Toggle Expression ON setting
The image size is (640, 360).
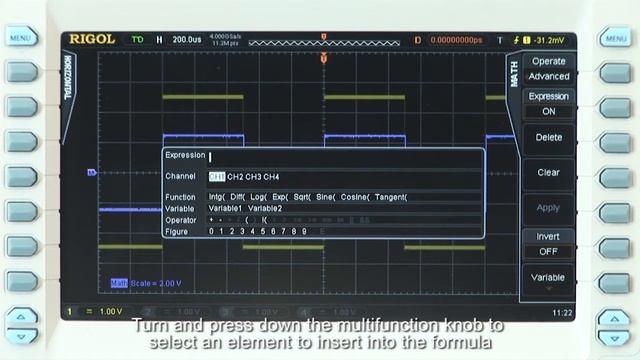pos(549,104)
